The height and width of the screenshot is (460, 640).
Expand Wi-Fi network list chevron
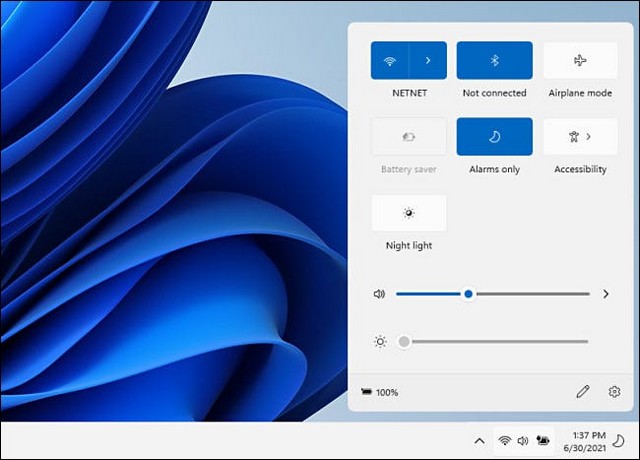click(428, 60)
